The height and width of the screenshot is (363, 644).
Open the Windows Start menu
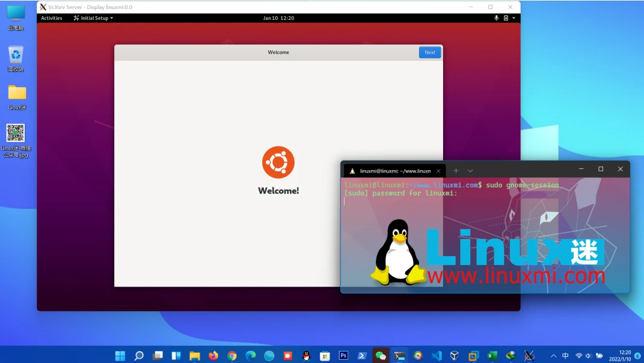[x=120, y=356]
